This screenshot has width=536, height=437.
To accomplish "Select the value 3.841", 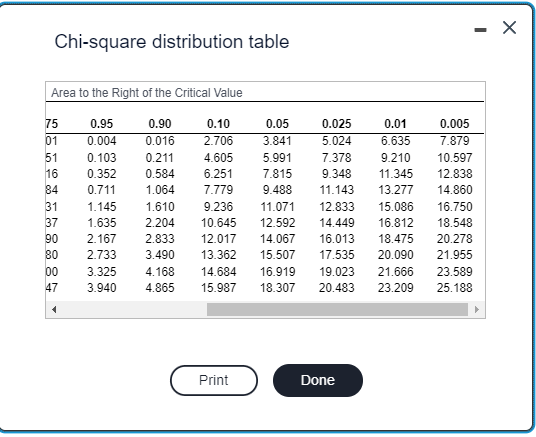I will 277,141.
